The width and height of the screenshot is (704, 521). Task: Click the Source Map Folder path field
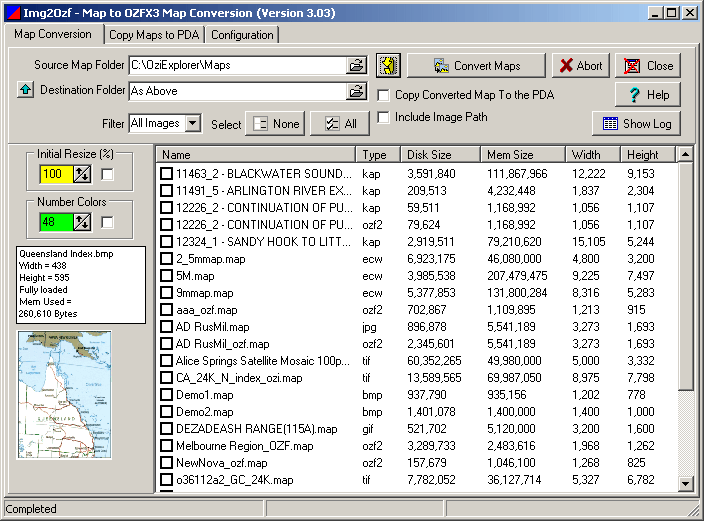[238, 66]
